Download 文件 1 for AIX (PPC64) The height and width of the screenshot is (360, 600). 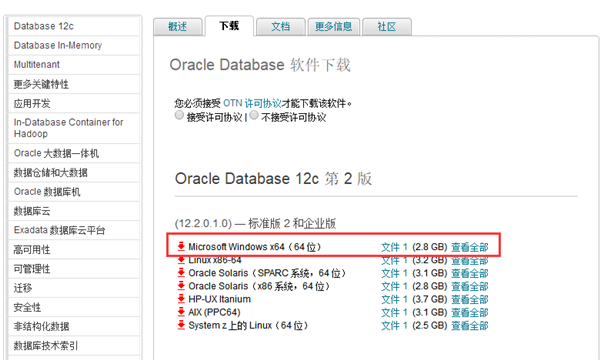(x=394, y=312)
